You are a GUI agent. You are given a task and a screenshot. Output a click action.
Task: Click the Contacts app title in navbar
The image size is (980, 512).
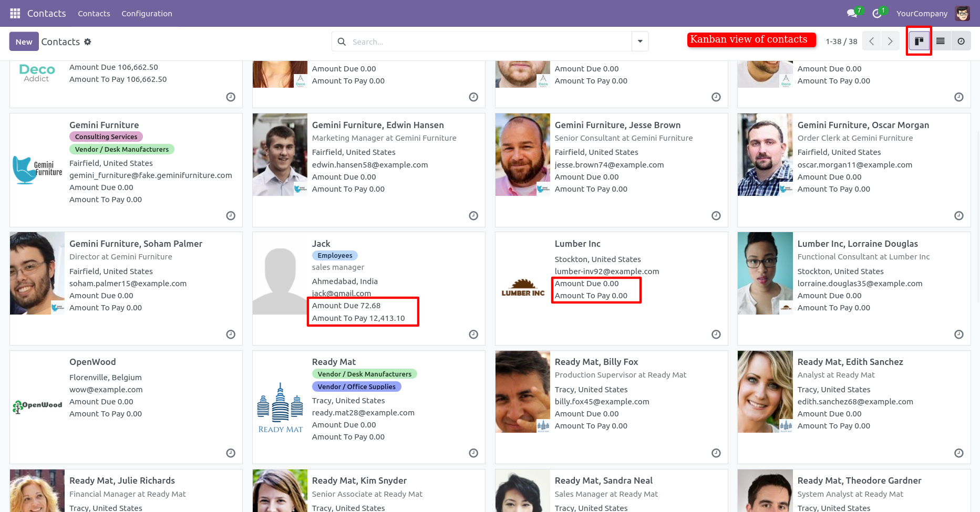point(47,14)
